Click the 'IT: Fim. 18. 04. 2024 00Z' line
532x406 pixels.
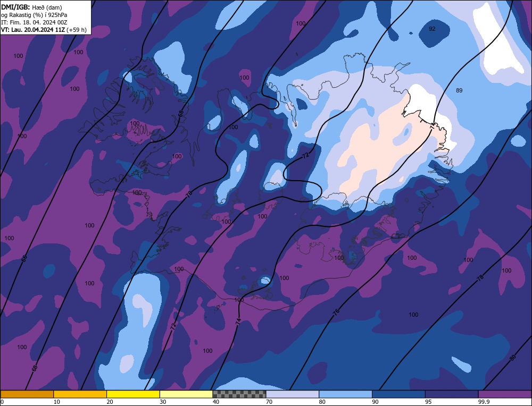coord(34,22)
